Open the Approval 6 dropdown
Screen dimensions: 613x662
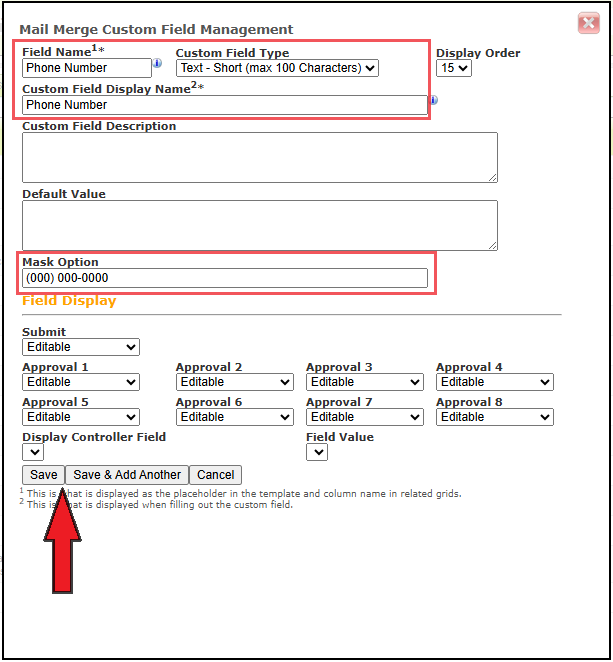234,417
